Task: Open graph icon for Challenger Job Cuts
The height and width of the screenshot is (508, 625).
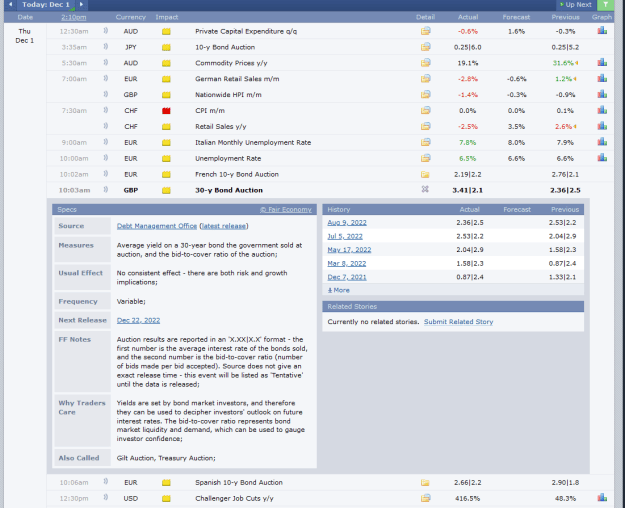Action: pos(602,498)
